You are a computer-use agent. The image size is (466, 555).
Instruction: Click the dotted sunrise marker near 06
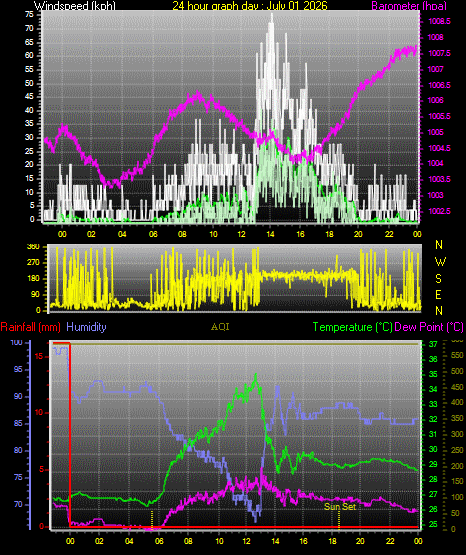[152, 520]
